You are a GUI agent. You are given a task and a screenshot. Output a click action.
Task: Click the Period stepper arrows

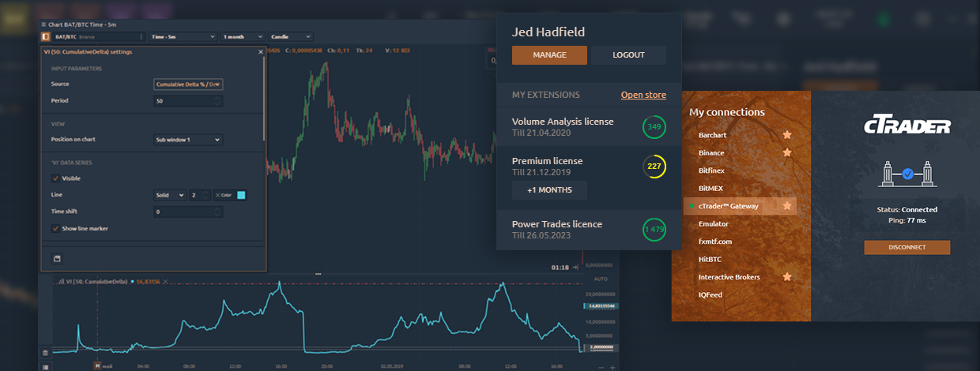[x=218, y=101]
